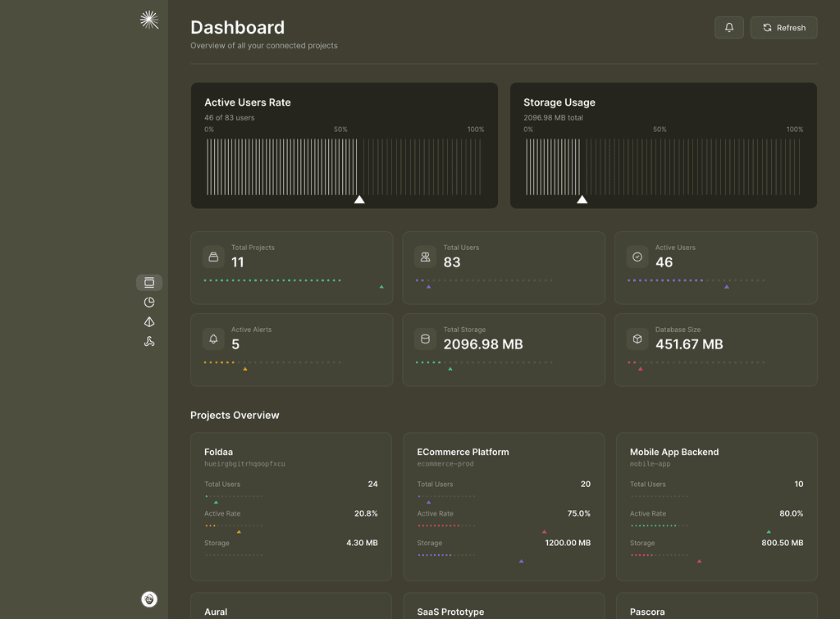Open the dashboard view sidebar icon

coord(149,282)
